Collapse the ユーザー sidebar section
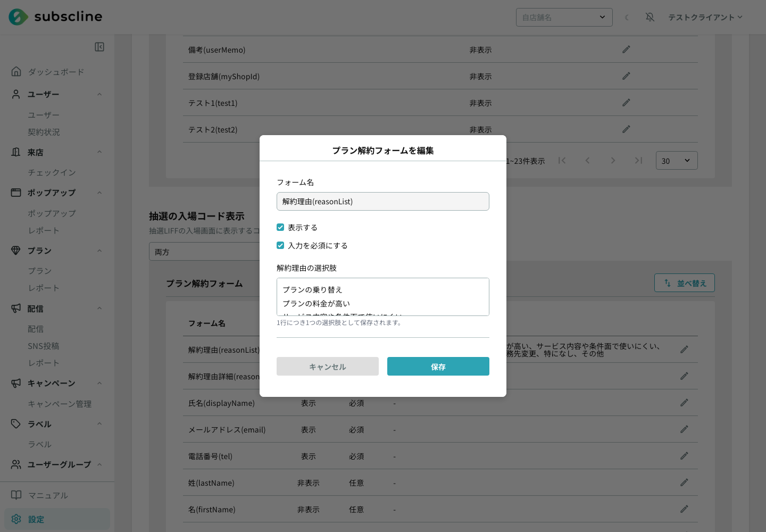The image size is (766, 532). click(x=99, y=94)
